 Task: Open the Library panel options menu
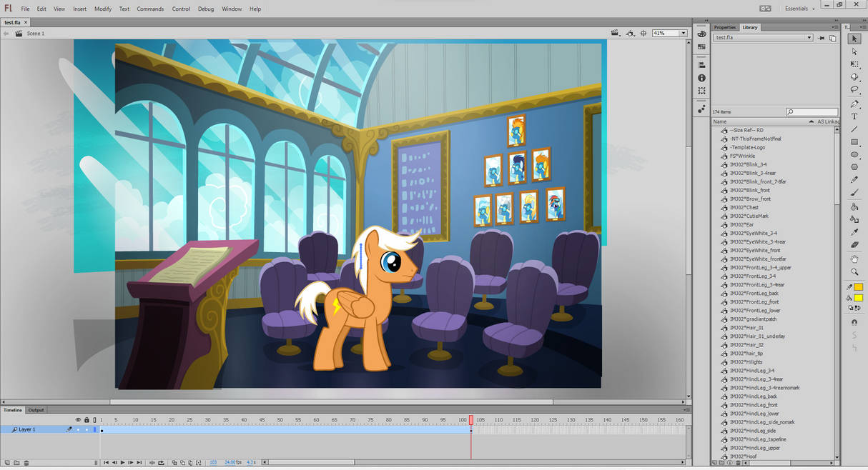tap(835, 27)
